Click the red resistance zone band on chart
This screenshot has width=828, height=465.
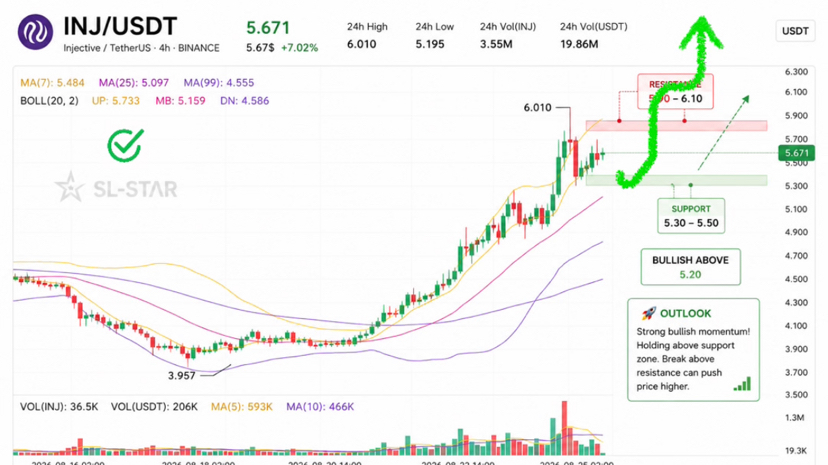(676, 126)
